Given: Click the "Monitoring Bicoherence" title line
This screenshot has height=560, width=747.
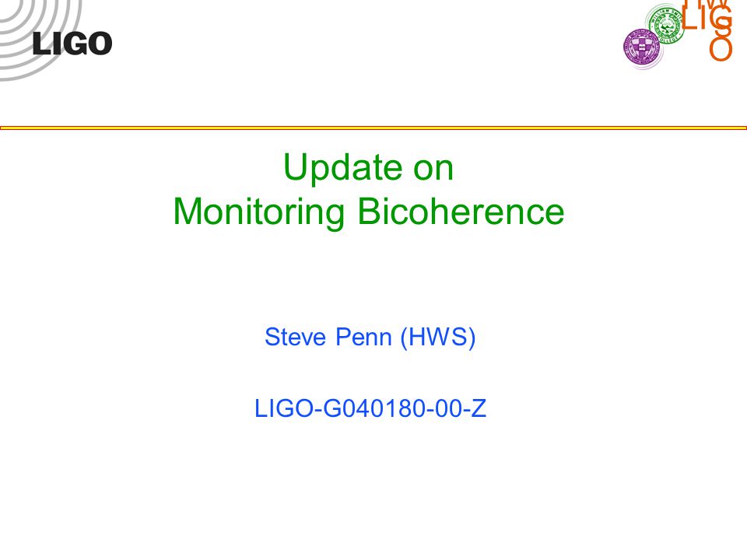Looking at the screenshot, I should pos(368,212).
